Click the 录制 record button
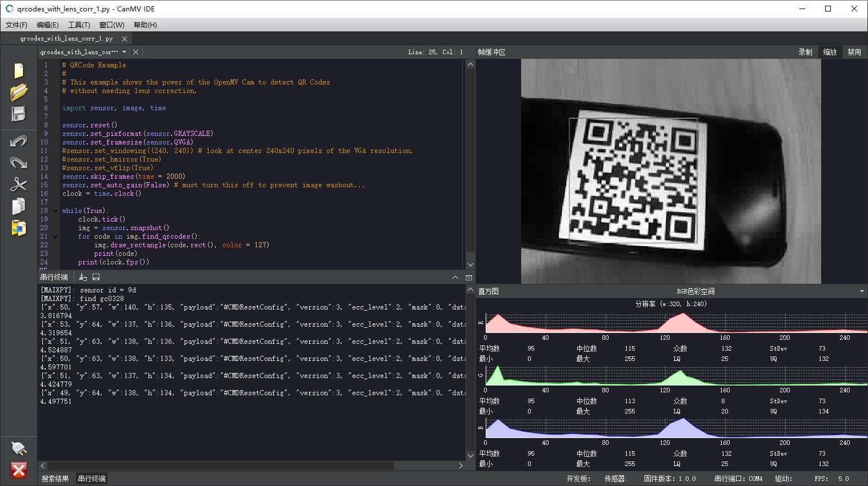 click(x=805, y=52)
